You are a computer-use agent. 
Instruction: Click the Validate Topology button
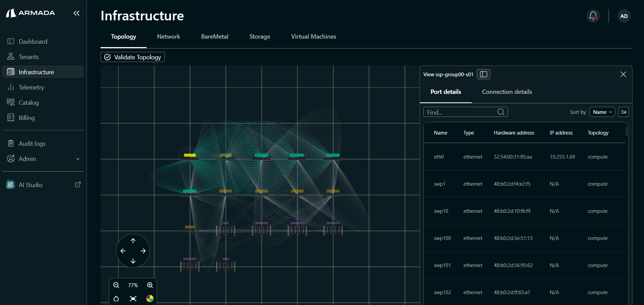point(133,57)
